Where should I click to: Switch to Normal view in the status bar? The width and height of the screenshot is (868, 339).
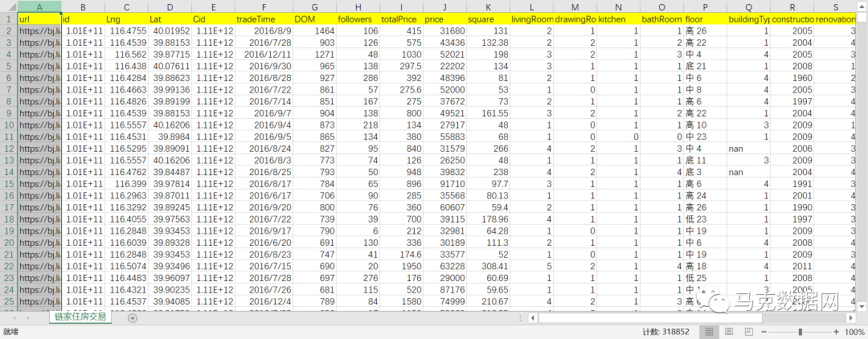pos(709,332)
